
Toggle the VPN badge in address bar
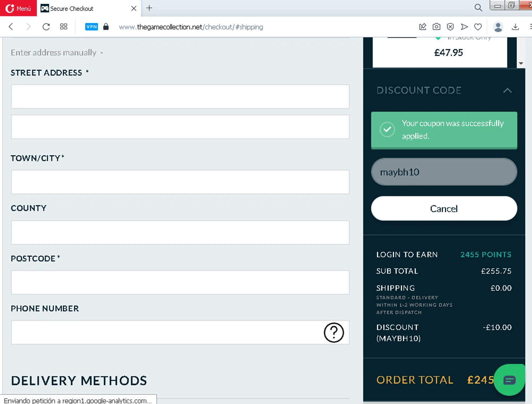(x=92, y=27)
